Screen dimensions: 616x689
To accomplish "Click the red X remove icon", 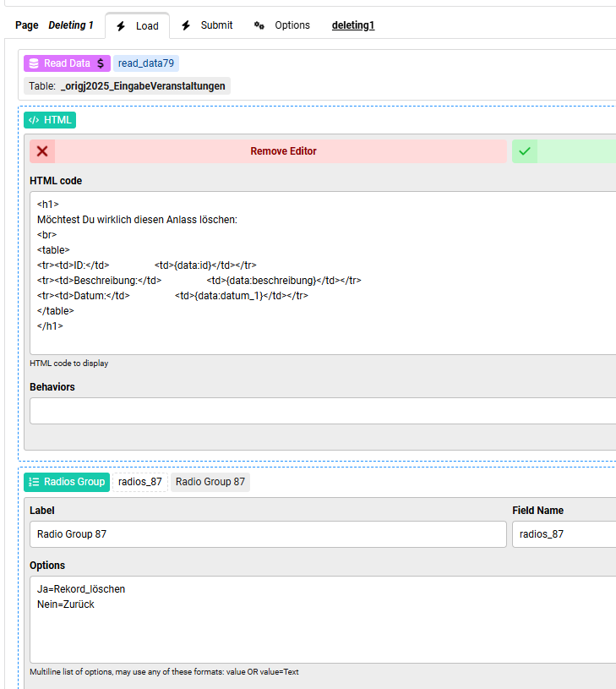I will tap(42, 151).
